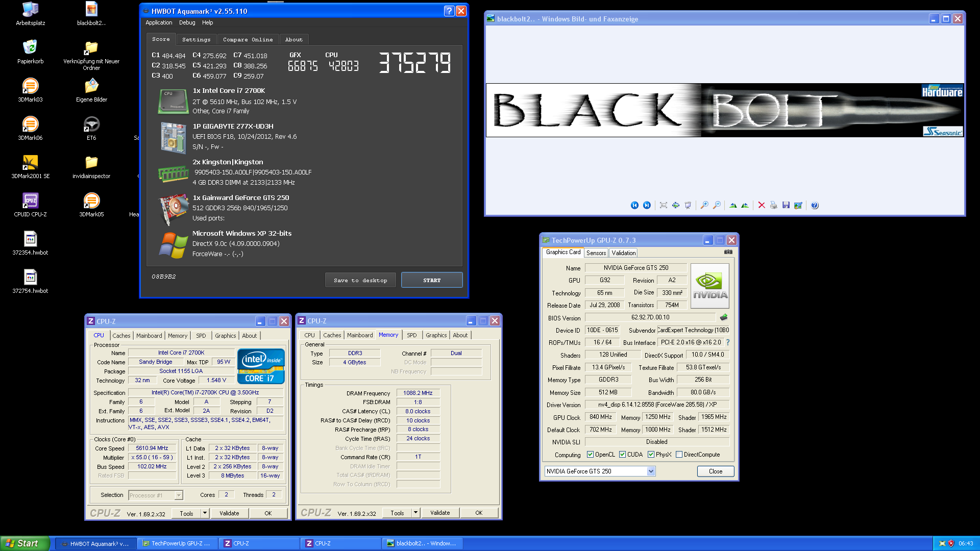Click the Black Bolt banner image

pyautogui.click(x=725, y=110)
